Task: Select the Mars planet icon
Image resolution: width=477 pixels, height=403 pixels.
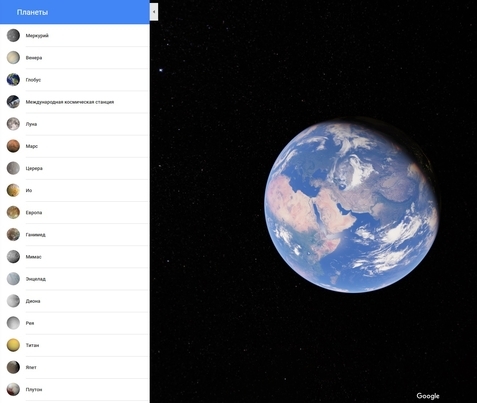Action: pos(13,146)
